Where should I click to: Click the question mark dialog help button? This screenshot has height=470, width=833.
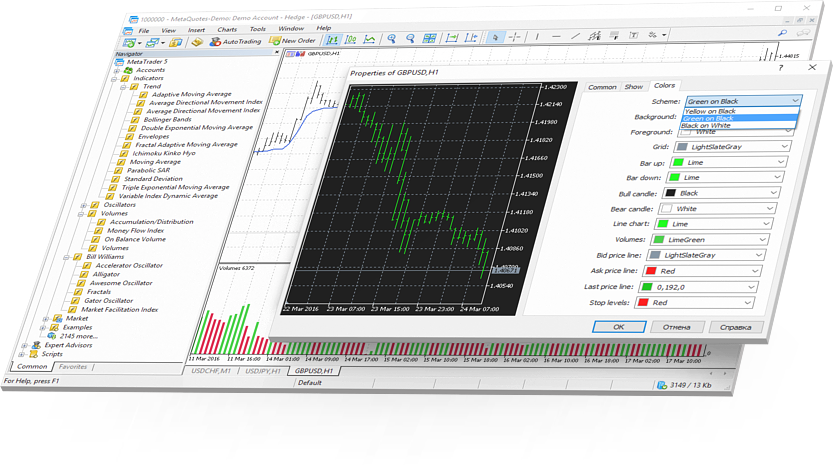780,68
